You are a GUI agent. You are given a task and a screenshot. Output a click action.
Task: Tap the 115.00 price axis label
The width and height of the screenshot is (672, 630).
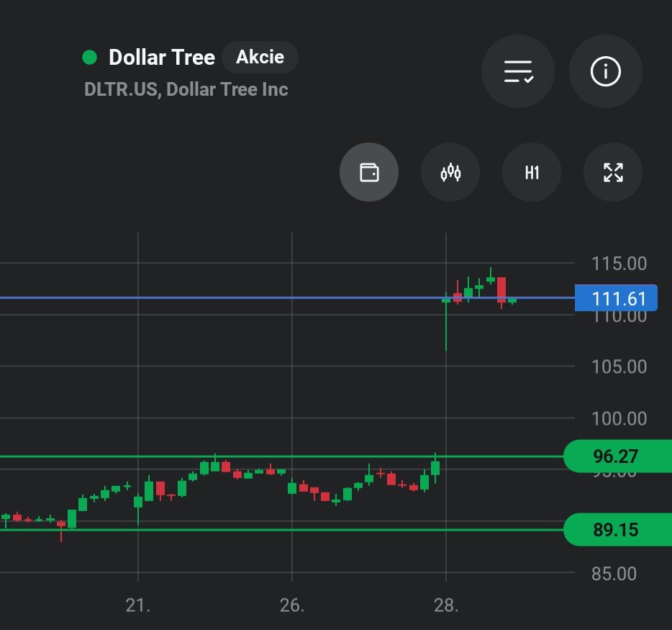(619, 264)
